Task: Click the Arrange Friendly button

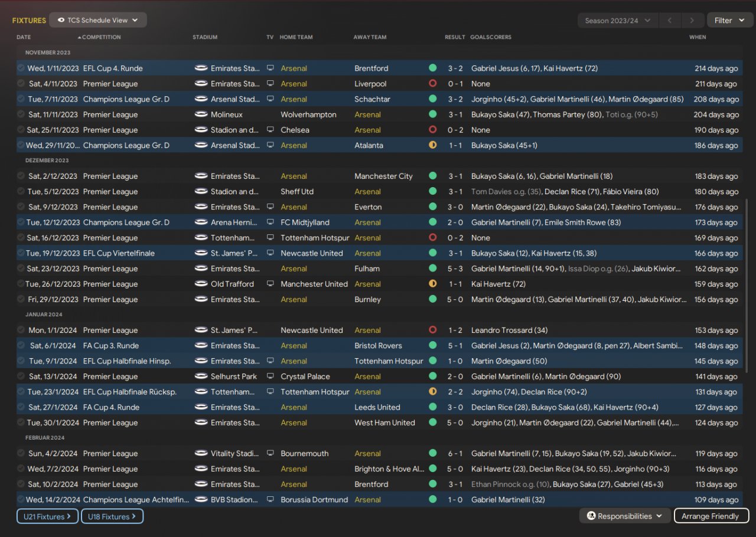Action: point(711,516)
